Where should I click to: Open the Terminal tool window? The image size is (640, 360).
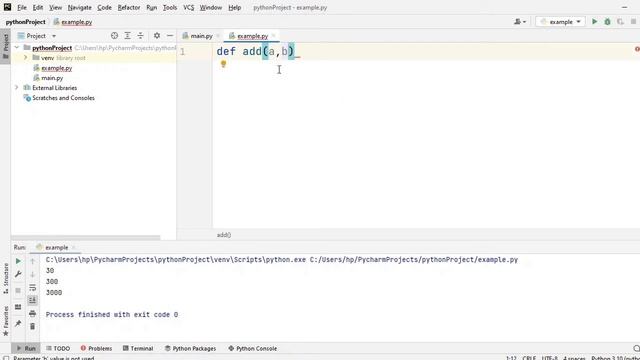(x=138, y=349)
